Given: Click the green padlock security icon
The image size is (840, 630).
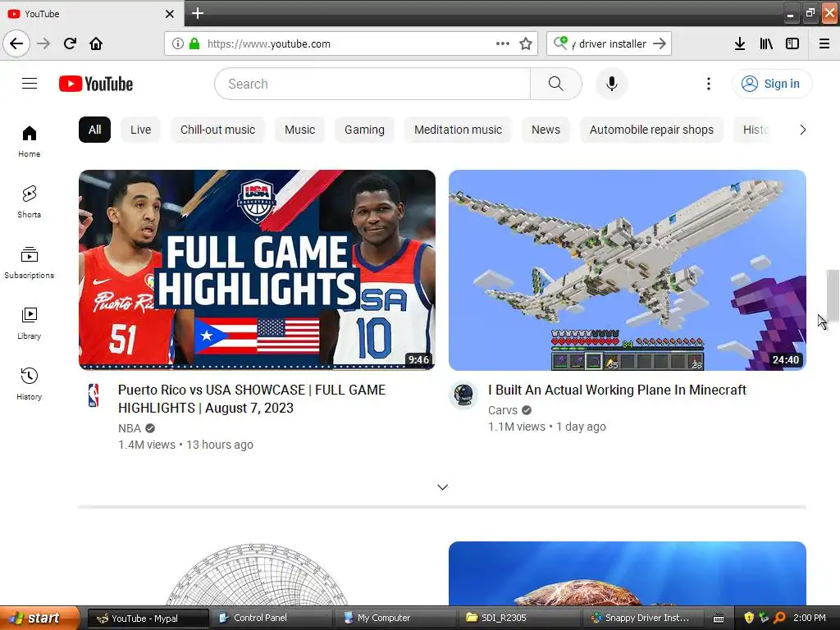Looking at the screenshot, I should [194, 43].
